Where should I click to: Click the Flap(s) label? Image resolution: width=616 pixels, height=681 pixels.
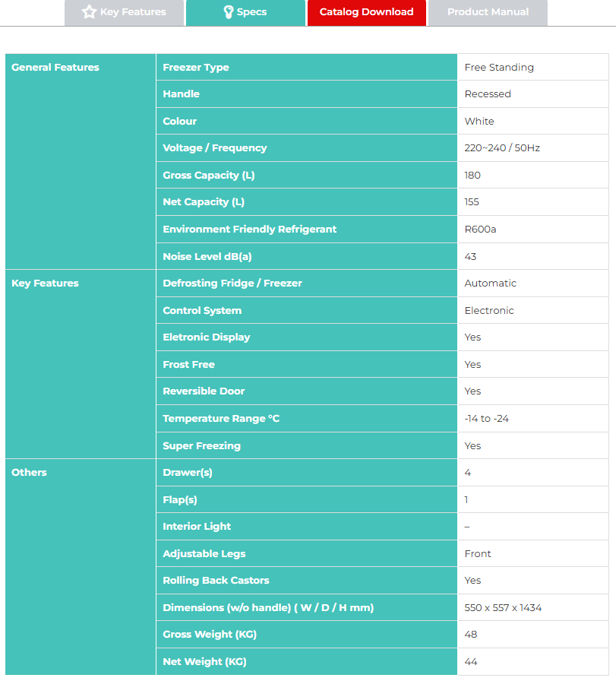pyautogui.click(x=180, y=500)
